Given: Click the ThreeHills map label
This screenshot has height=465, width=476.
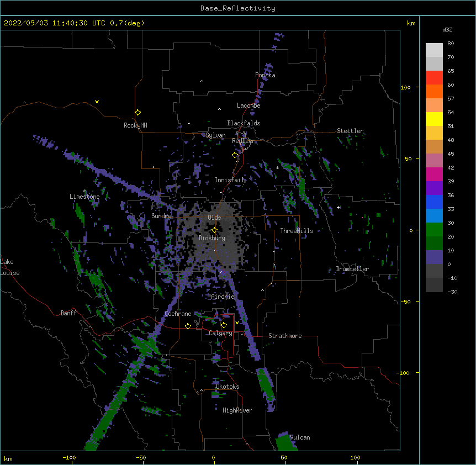Looking at the screenshot, I should [297, 231].
